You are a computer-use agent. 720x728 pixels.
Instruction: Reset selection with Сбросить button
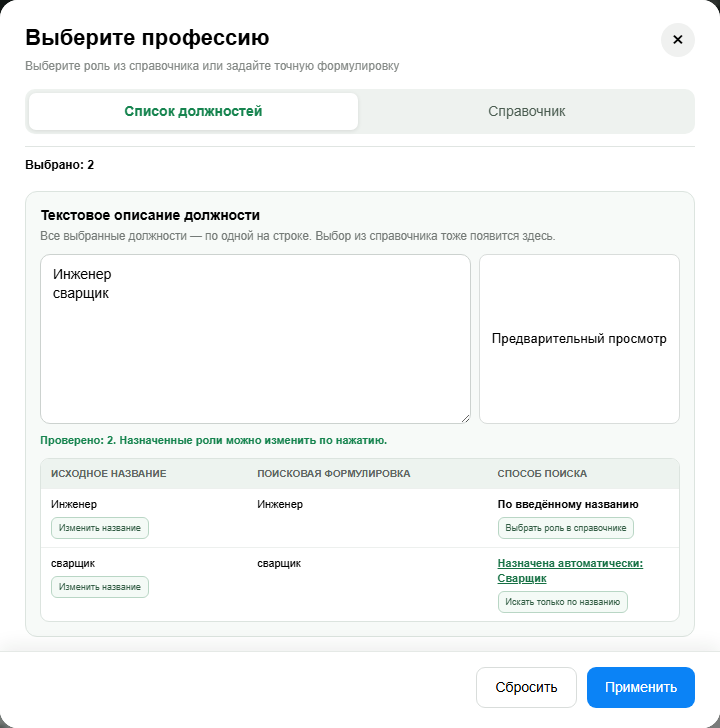click(526, 687)
